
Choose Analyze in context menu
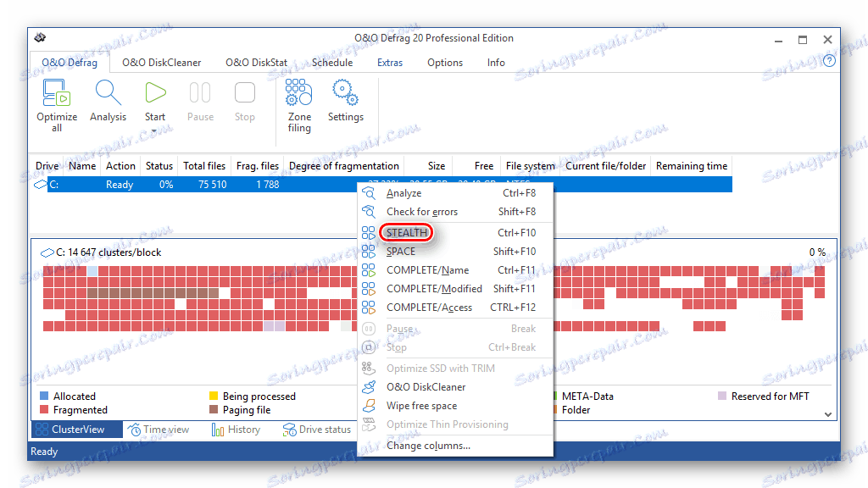(455, 193)
